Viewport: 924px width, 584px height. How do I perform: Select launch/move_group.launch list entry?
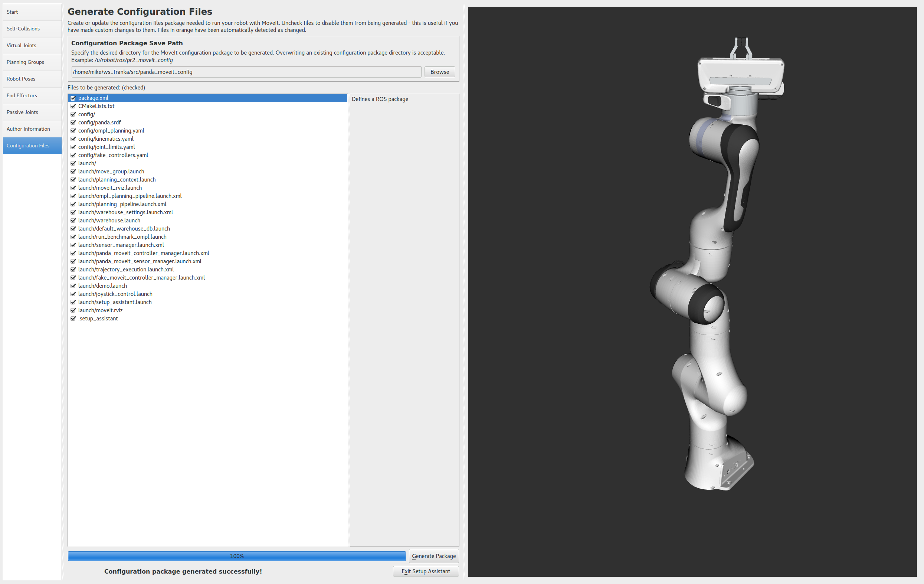coord(111,172)
